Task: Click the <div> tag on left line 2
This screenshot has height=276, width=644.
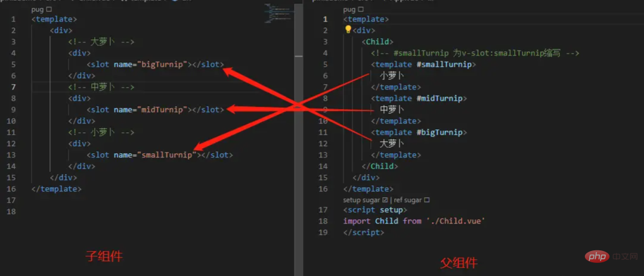Action: (x=61, y=30)
